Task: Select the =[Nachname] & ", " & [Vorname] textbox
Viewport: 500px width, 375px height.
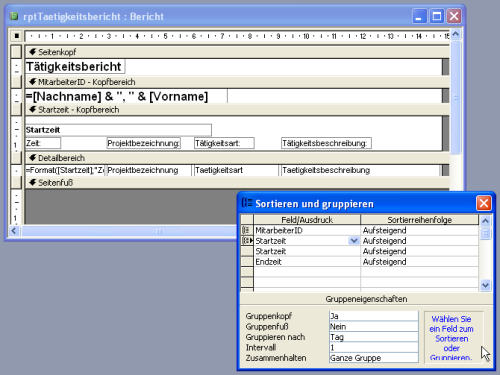Action: (x=126, y=96)
